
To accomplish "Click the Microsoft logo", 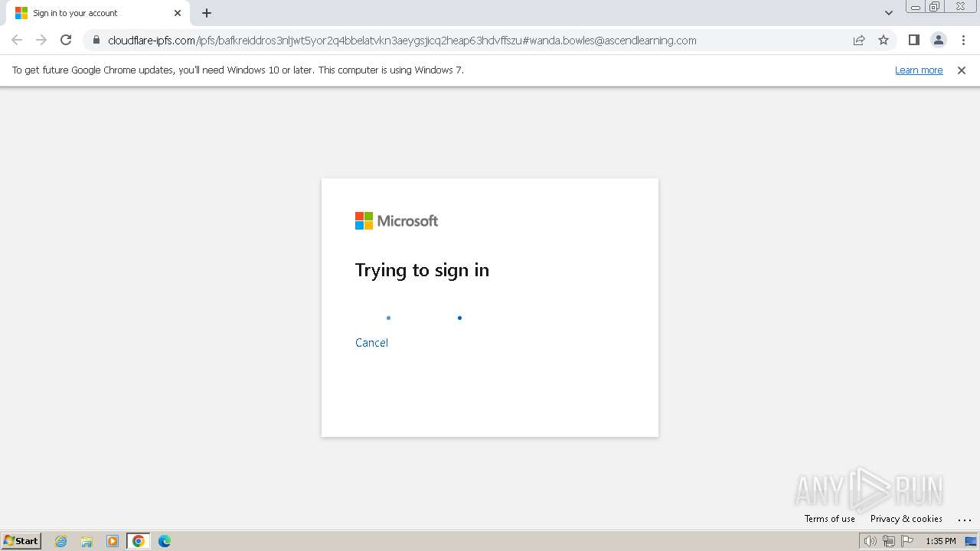I will pyautogui.click(x=397, y=221).
